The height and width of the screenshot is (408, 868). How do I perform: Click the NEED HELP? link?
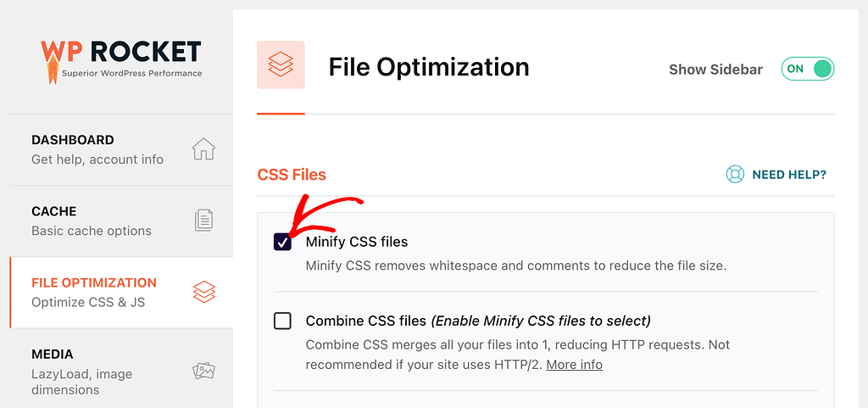[x=789, y=175]
